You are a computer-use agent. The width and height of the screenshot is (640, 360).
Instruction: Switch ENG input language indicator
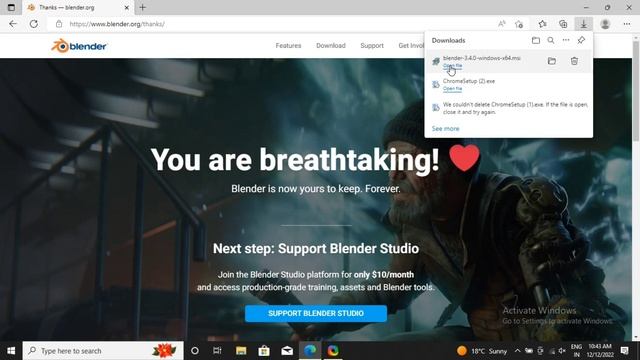coord(576,351)
